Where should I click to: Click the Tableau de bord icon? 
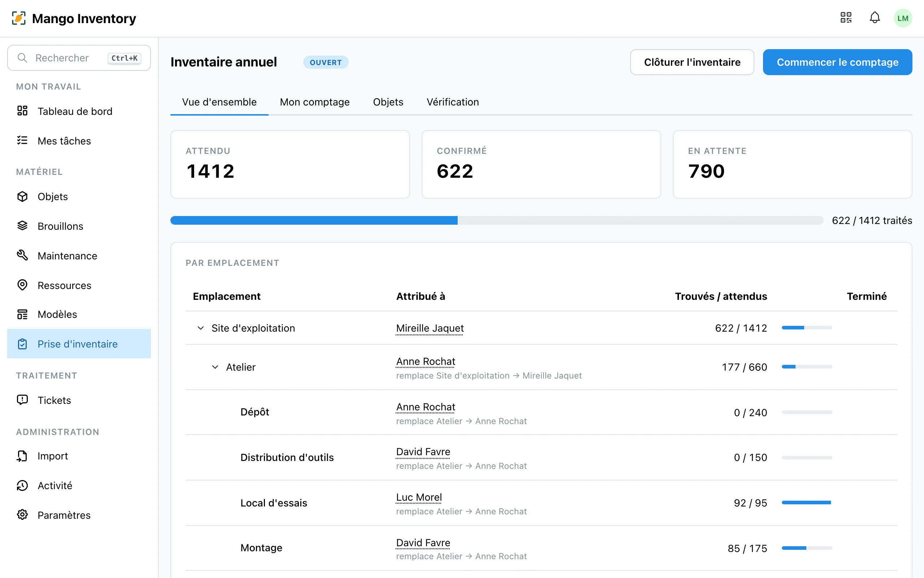[22, 111]
